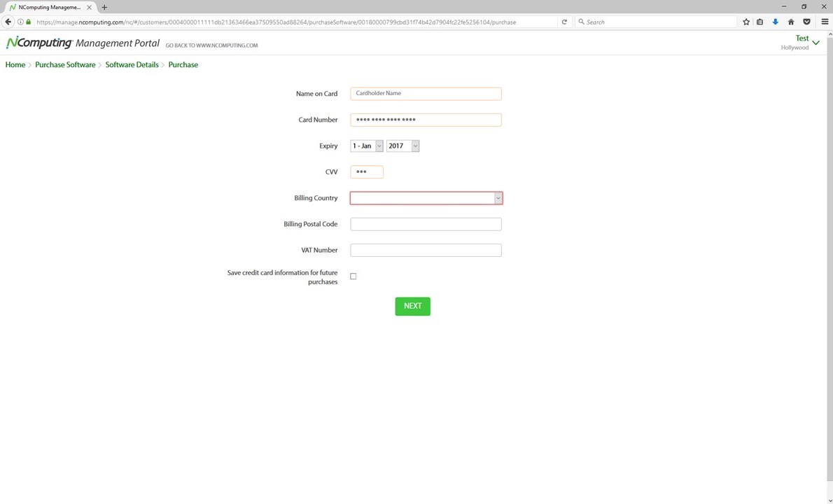Click the NComputing logo

coord(39,43)
